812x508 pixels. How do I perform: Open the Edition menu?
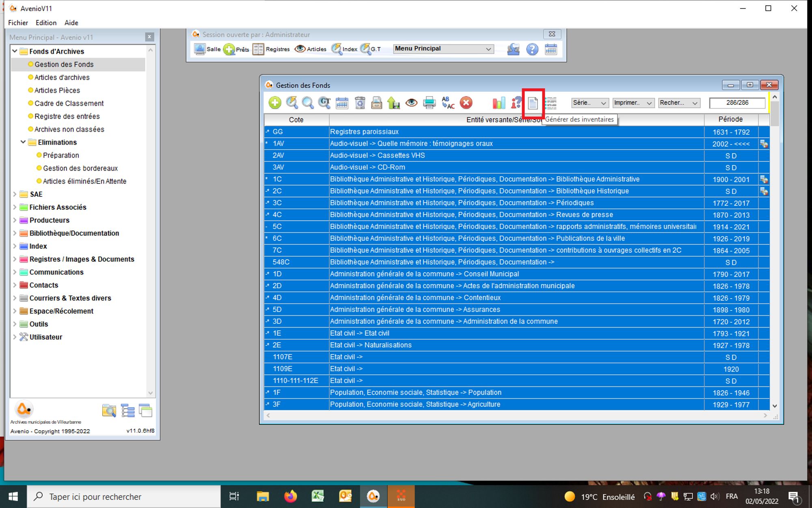[x=46, y=23]
